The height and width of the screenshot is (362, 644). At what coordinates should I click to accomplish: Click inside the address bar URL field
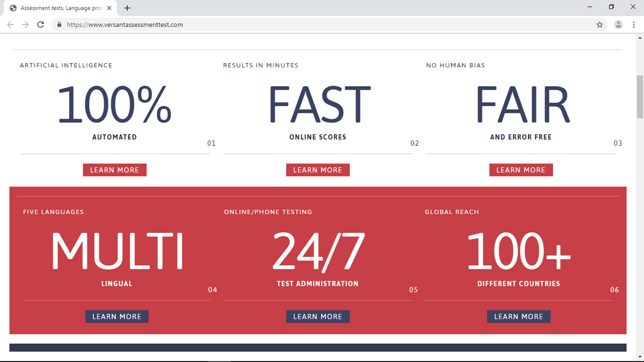click(x=160, y=25)
